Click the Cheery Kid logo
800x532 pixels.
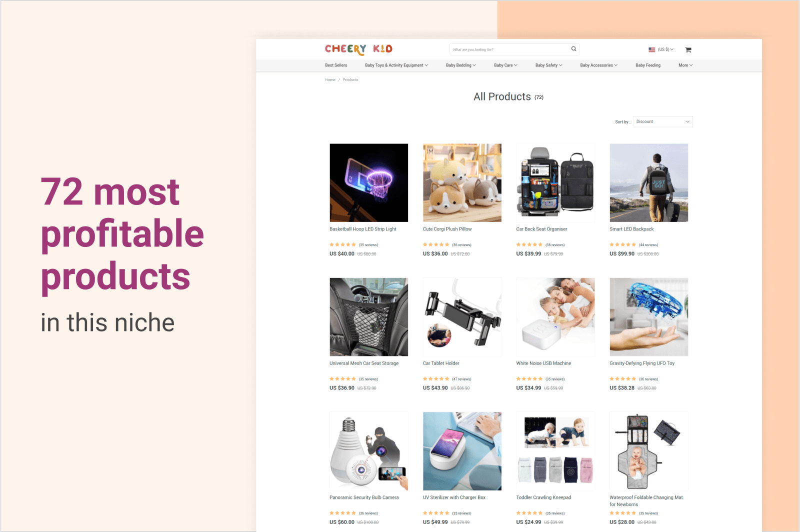[358, 49]
